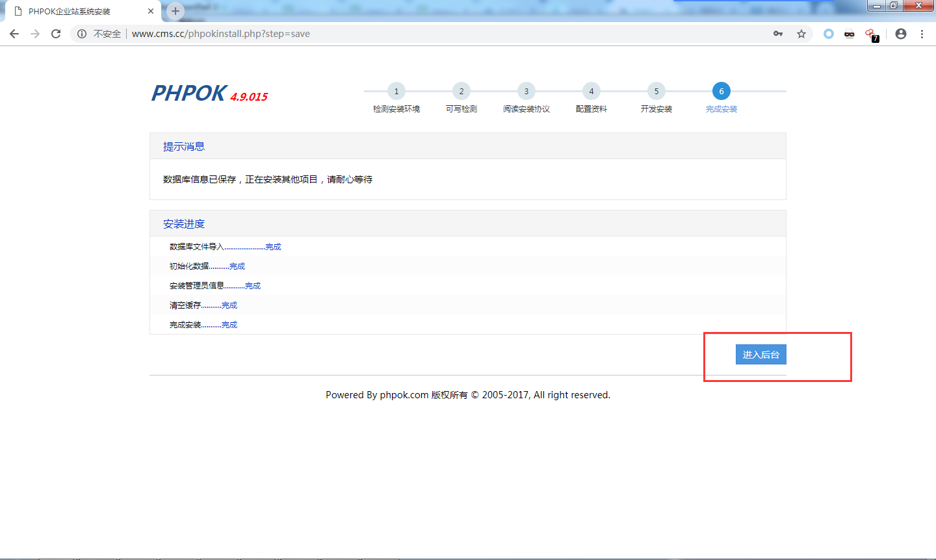This screenshot has width=936, height=560.
Task: Click the Powered By phpok.com footer text
Action: tap(468, 395)
